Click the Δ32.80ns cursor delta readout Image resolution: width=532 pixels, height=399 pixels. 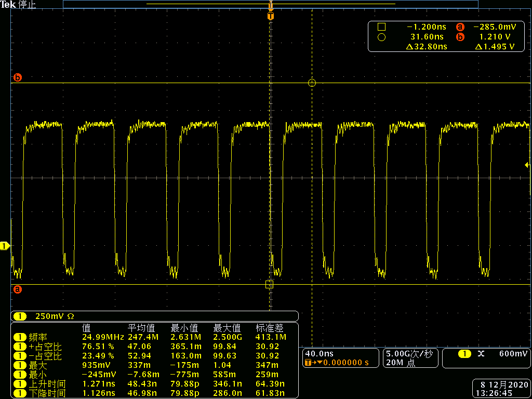click(x=426, y=47)
